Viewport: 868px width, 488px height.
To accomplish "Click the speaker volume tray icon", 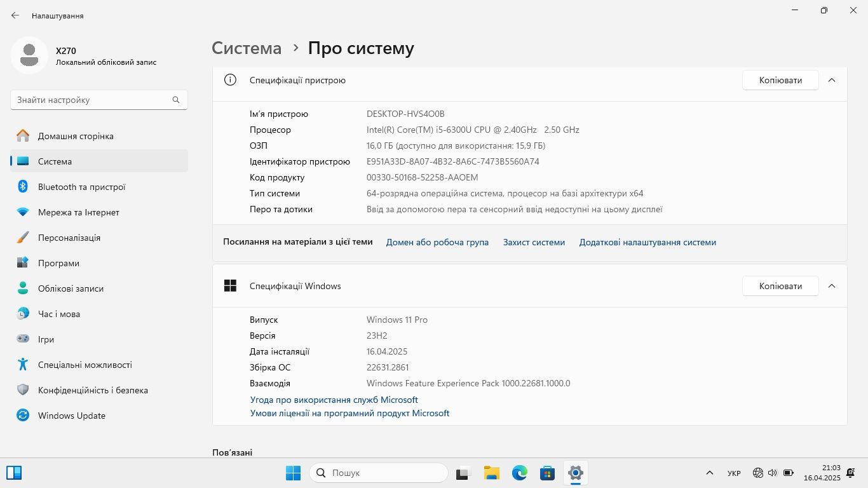I will 773,473.
